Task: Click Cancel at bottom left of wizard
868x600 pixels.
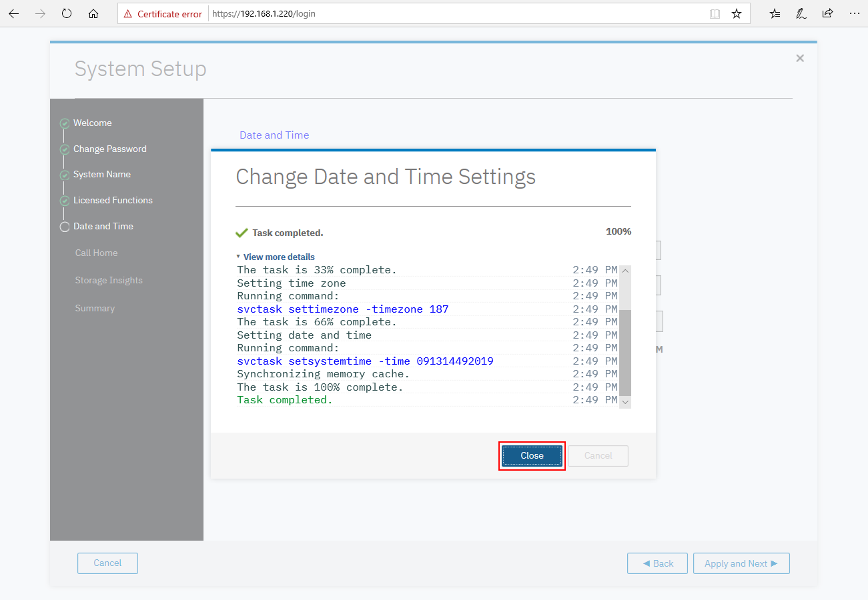Action: [107, 563]
